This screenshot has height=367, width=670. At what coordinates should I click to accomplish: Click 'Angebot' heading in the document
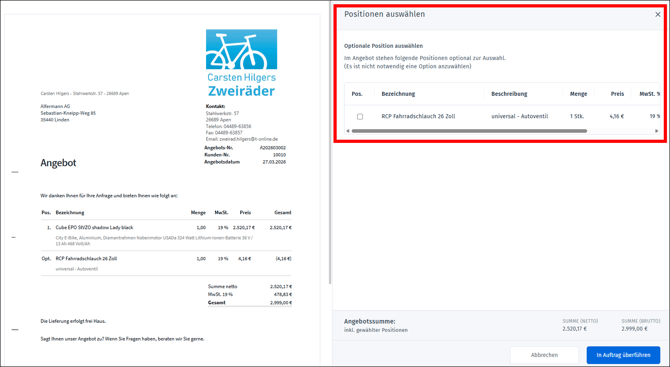tap(59, 163)
